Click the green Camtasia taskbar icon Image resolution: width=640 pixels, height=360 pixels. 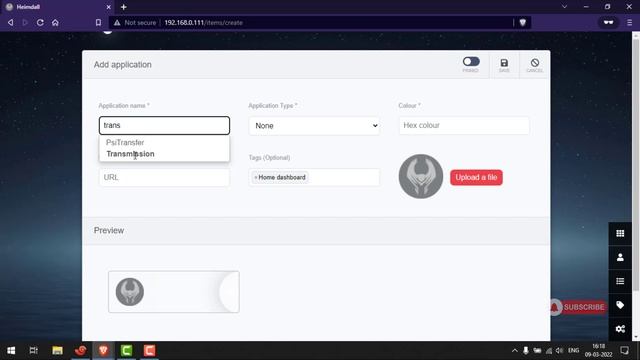point(127,351)
